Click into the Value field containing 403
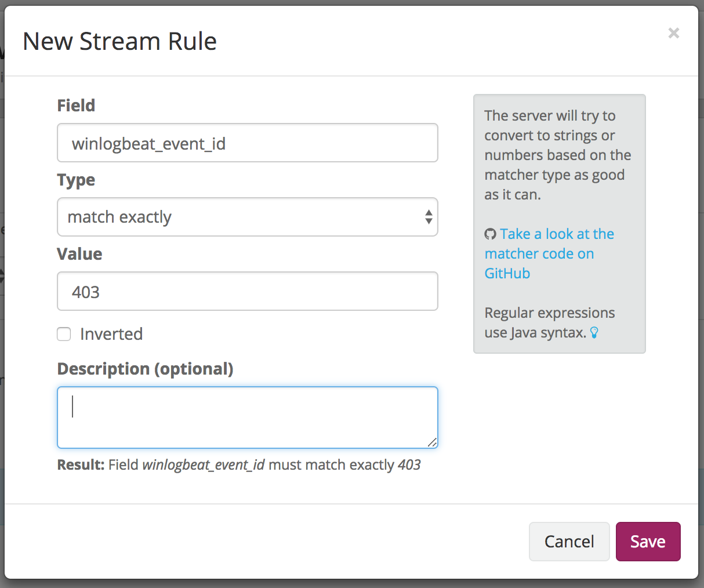 tap(247, 292)
